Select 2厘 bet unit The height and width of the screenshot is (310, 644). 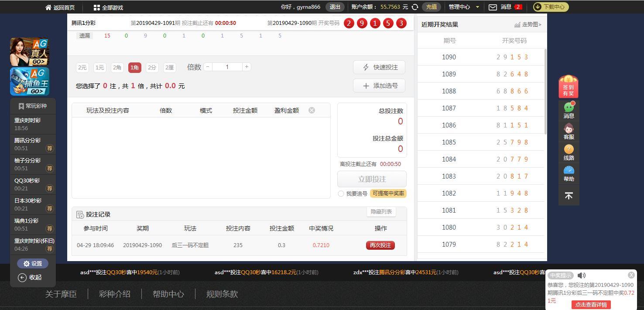click(x=169, y=68)
